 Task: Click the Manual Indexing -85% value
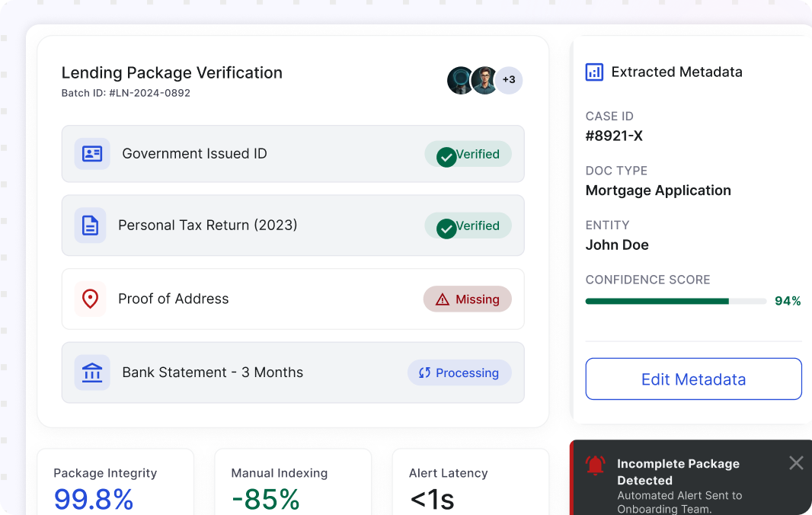click(x=266, y=500)
